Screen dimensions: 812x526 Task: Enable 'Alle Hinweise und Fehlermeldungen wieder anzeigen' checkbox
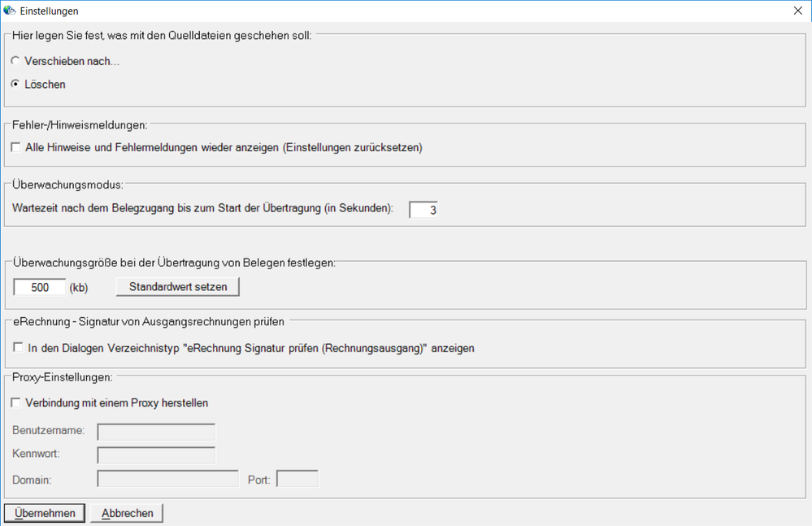17,148
